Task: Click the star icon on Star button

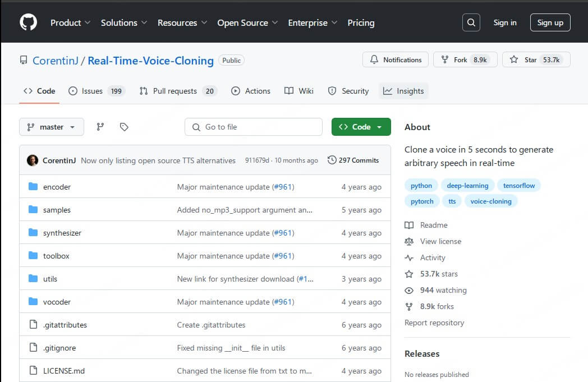Action: click(514, 59)
